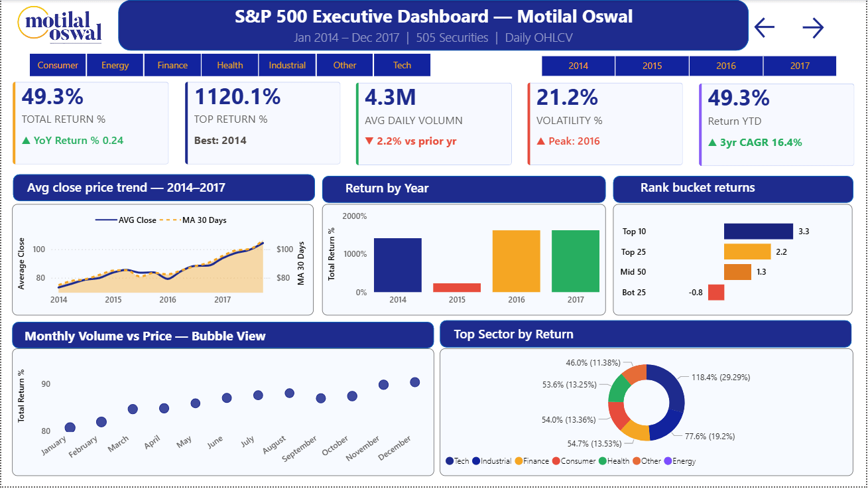Click the Bot 25 negative bar
Screen dimensions: 868x489
(716, 292)
